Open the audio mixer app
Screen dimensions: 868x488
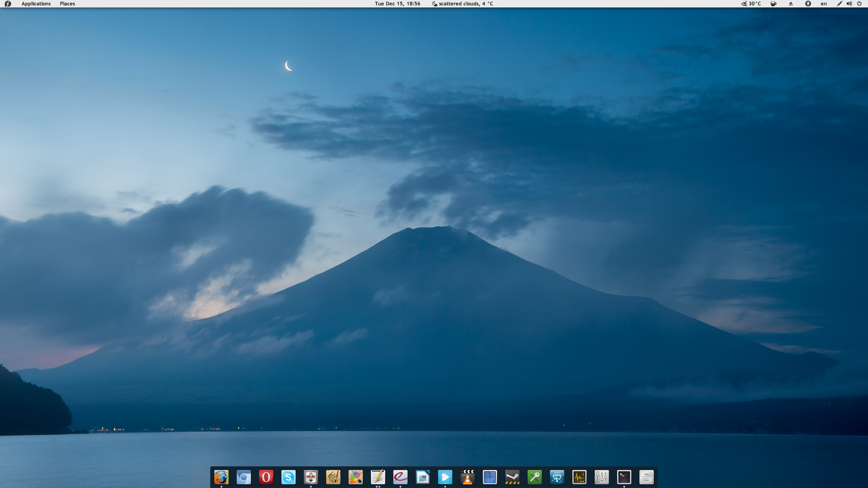[602, 477]
